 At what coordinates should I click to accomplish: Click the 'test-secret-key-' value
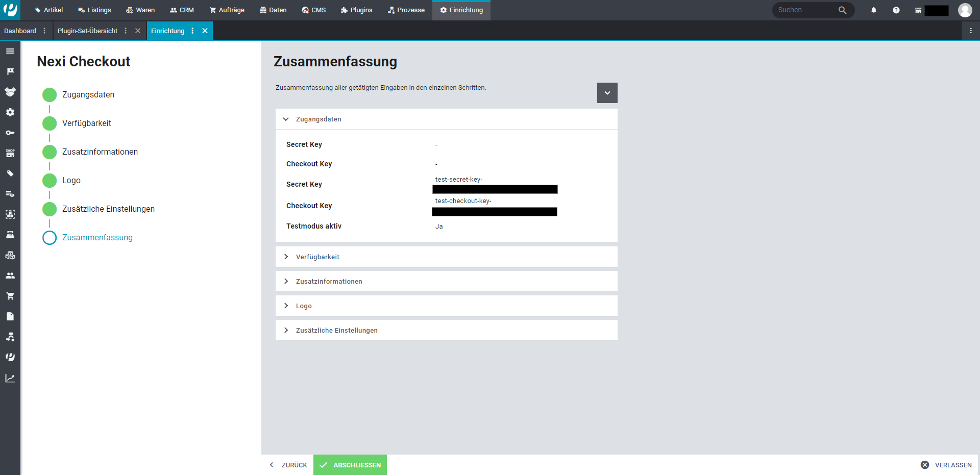point(459,180)
